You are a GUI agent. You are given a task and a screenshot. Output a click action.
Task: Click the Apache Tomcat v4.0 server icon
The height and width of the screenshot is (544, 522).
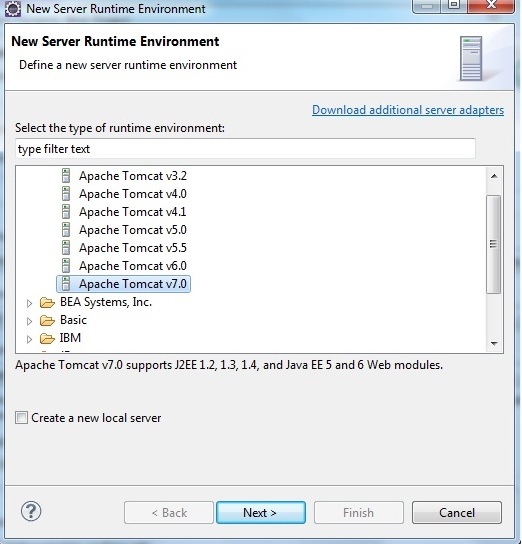(66, 194)
